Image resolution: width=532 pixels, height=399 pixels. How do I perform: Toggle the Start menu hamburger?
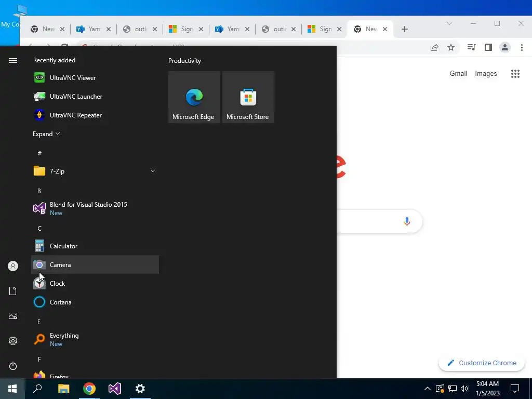pos(13,60)
